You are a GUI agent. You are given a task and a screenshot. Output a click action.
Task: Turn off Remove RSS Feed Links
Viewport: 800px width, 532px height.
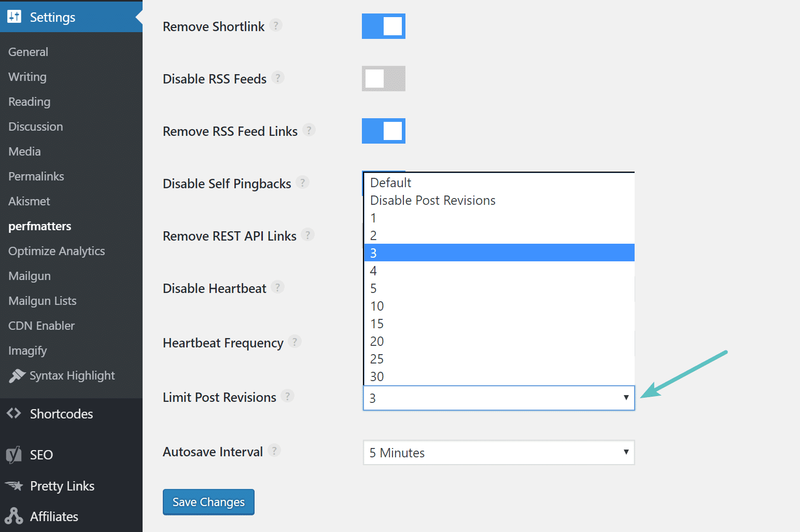pos(383,131)
